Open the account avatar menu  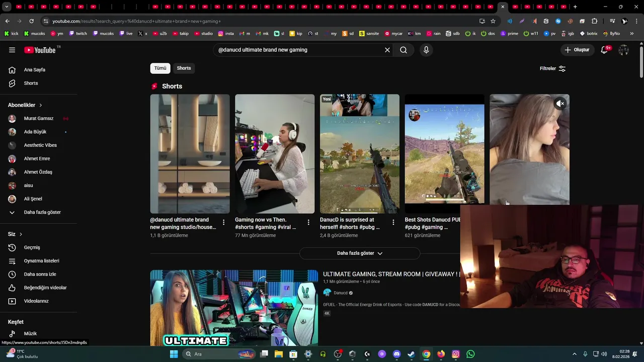[624, 50]
